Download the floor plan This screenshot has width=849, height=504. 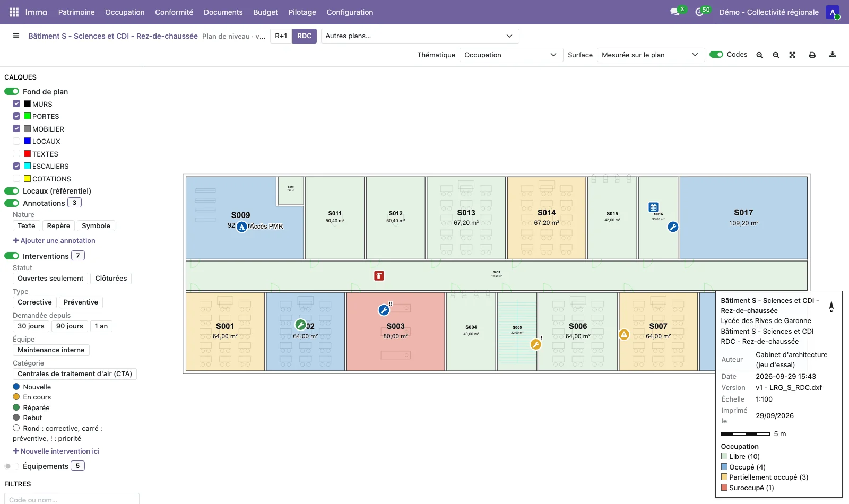point(833,55)
